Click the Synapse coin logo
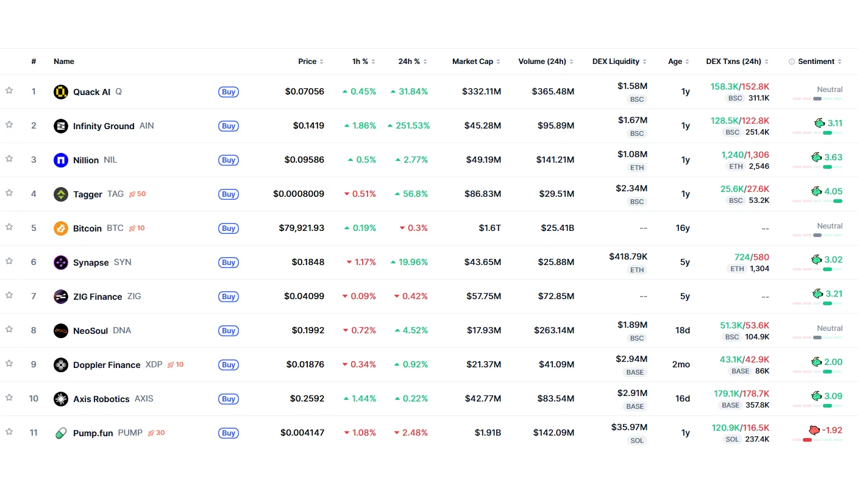 pyautogui.click(x=60, y=263)
